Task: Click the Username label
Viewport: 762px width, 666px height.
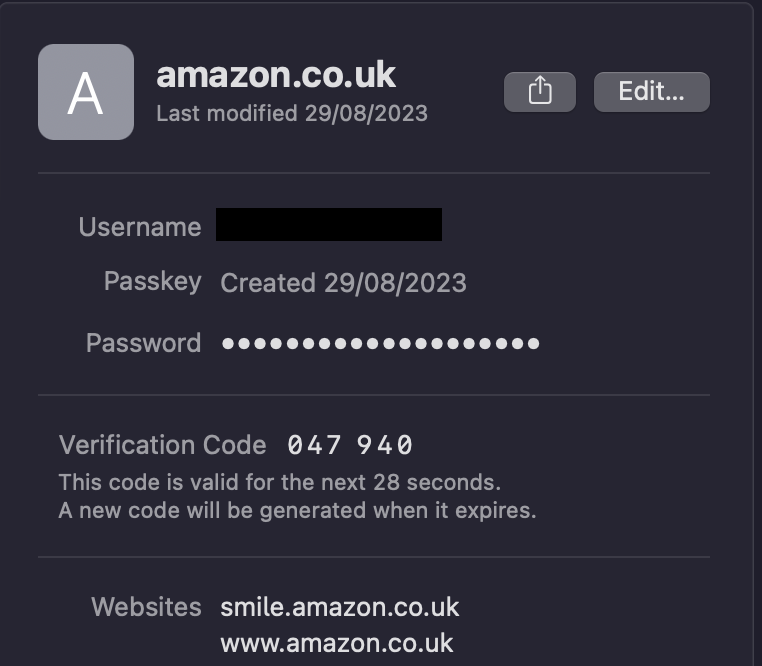Action: coord(140,227)
